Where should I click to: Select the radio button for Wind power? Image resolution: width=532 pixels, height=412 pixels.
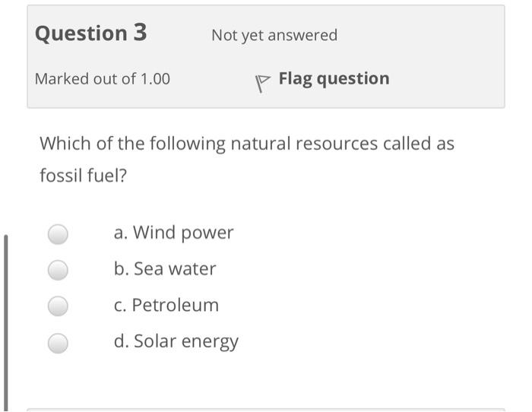click(59, 233)
